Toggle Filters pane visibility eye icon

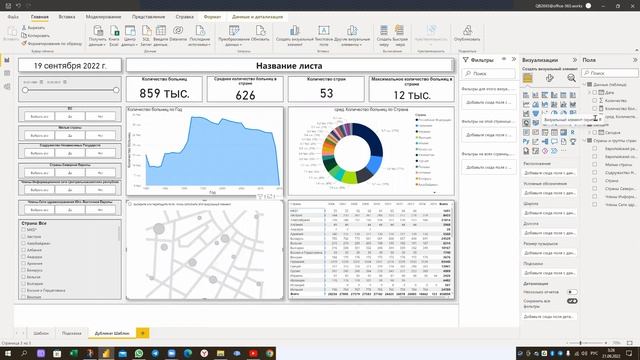504,60
